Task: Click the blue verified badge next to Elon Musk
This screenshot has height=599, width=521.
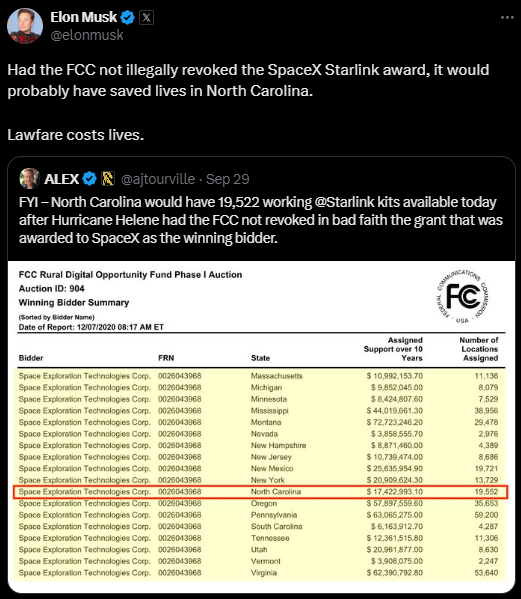Action: point(127,18)
